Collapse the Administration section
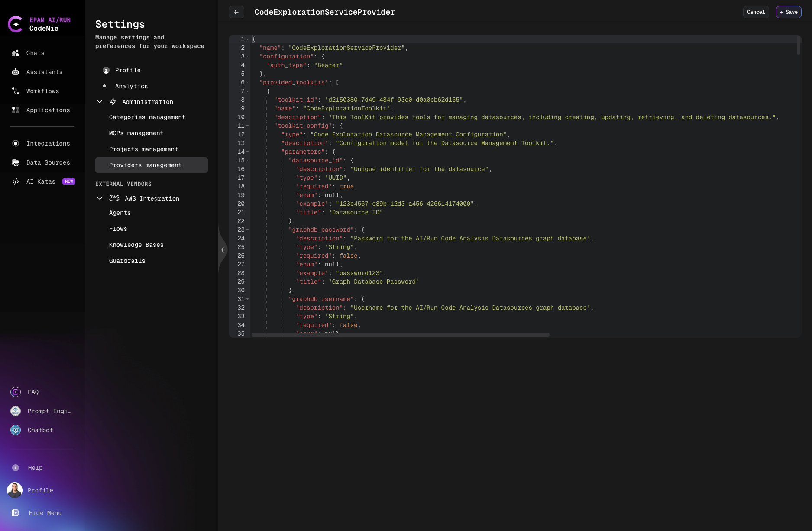 pos(100,102)
